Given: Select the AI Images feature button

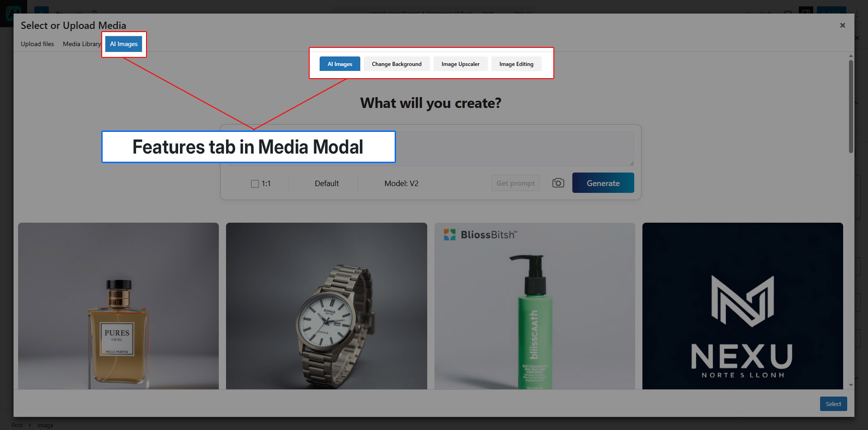Looking at the screenshot, I should click(340, 64).
